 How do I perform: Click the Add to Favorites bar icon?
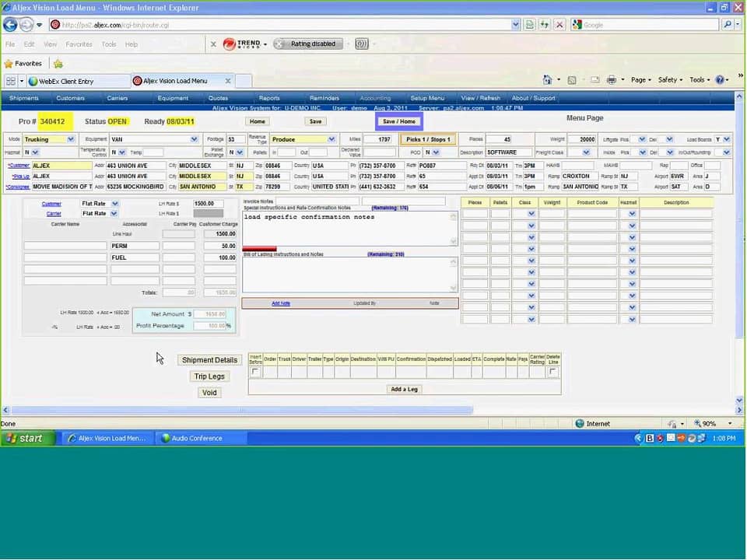[x=58, y=63]
